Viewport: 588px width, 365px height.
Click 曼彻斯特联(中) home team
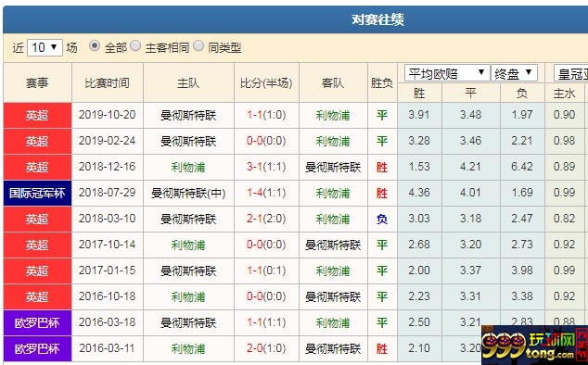tap(188, 193)
